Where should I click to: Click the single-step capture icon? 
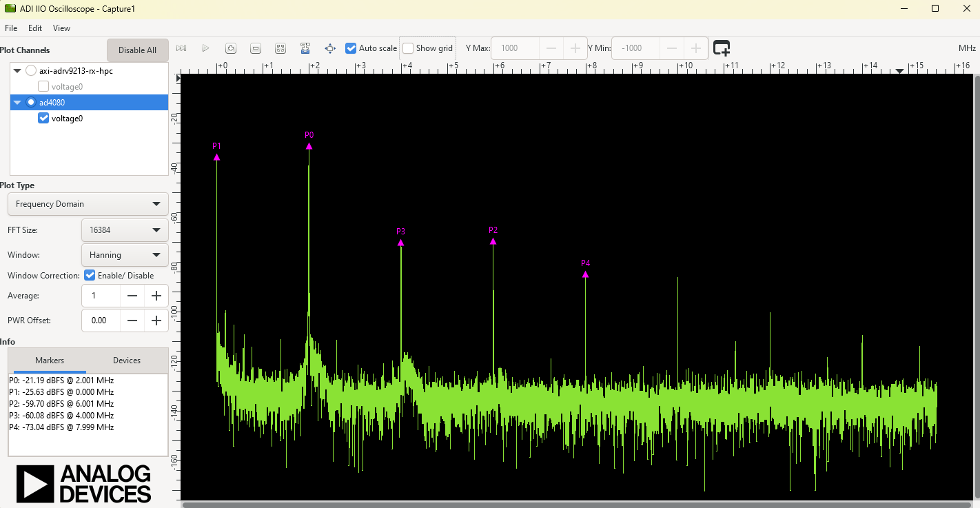[x=181, y=48]
